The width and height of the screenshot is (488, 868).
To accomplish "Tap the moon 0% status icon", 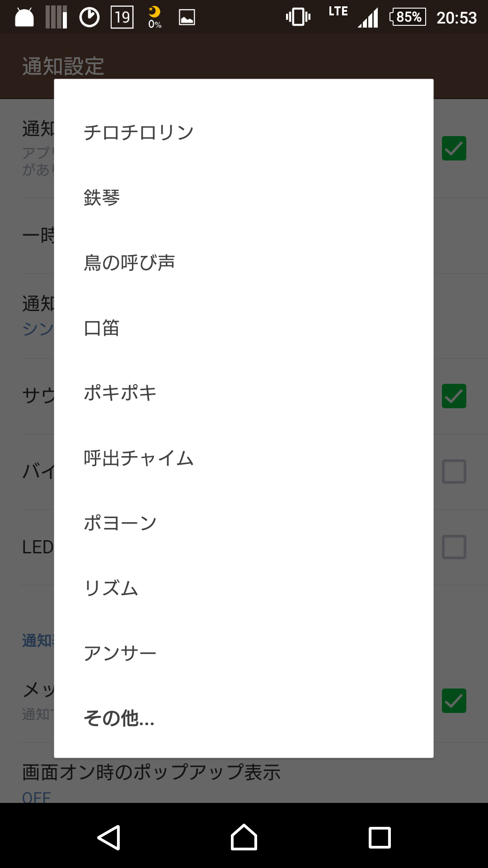I will (x=155, y=17).
